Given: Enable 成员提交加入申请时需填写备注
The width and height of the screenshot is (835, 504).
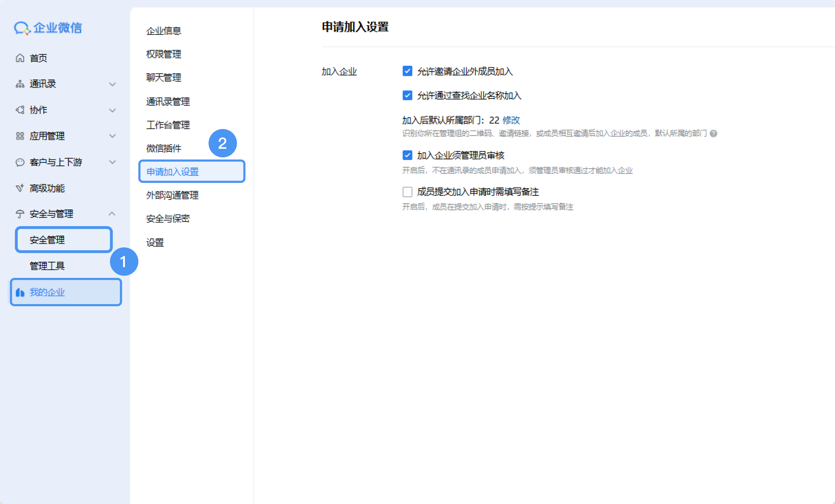Looking at the screenshot, I should click(x=407, y=192).
